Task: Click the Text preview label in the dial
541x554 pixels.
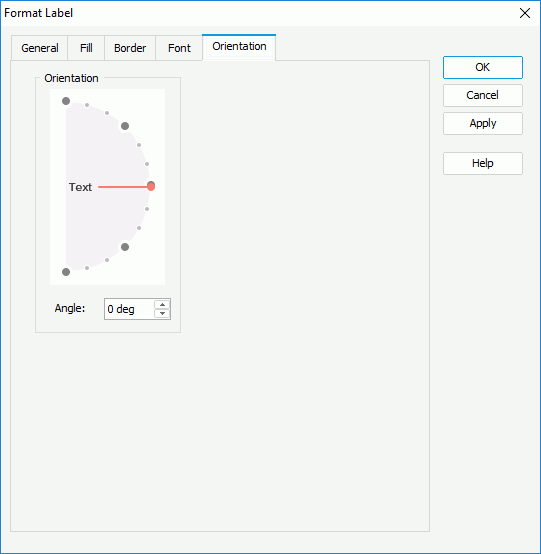Action: pos(80,187)
